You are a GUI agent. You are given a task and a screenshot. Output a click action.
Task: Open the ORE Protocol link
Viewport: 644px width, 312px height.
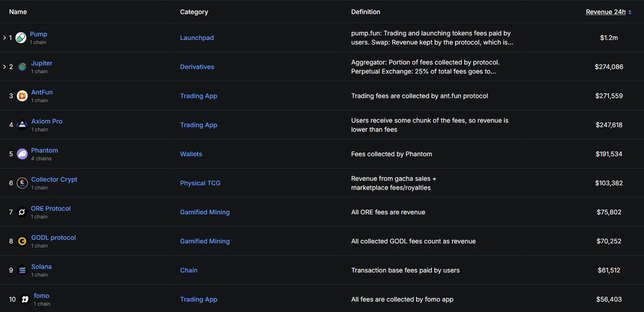pyautogui.click(x=51, y=208)
